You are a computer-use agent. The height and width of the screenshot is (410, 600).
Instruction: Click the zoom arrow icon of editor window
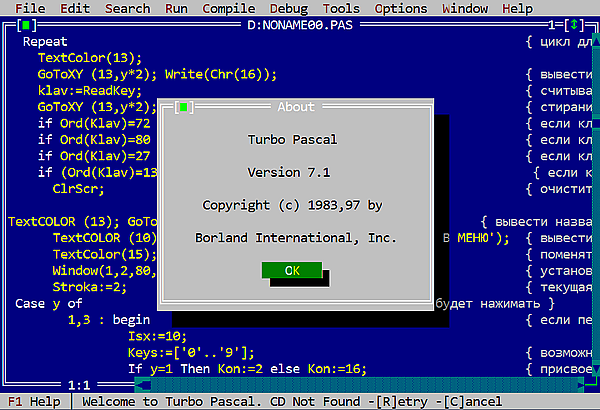click(x=574, y=25)
